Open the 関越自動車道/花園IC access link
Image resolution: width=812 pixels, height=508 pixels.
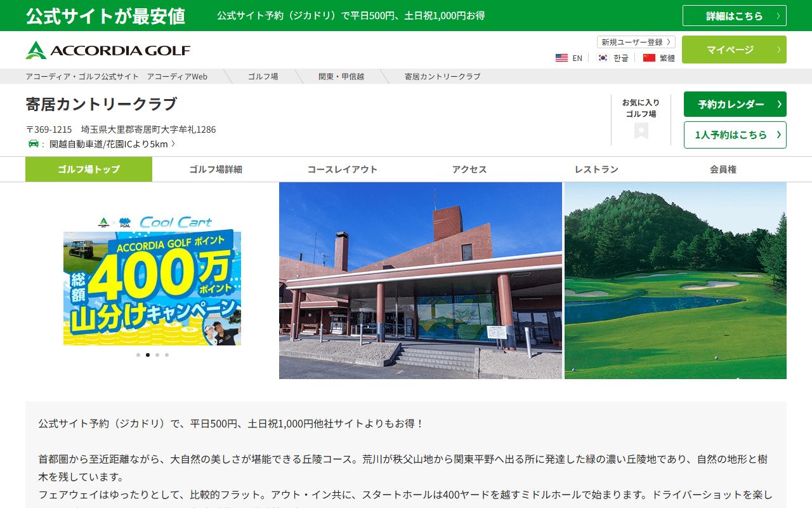112,144
